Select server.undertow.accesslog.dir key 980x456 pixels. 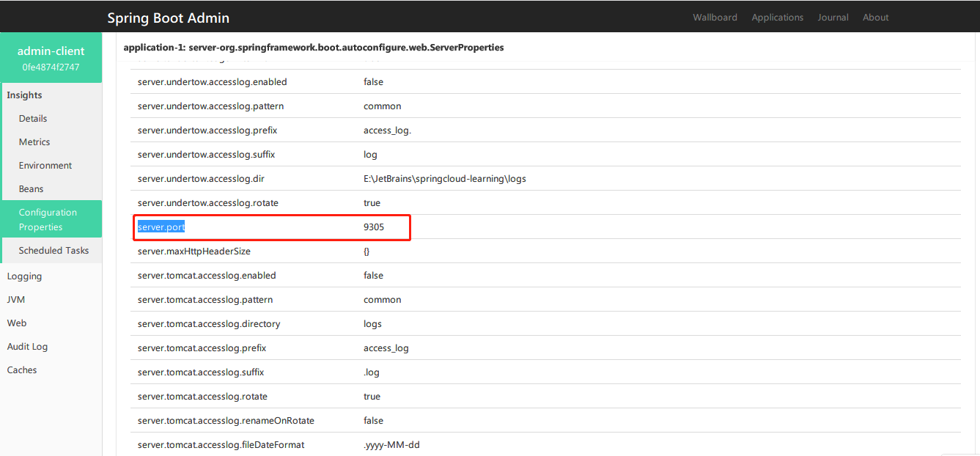201,179
